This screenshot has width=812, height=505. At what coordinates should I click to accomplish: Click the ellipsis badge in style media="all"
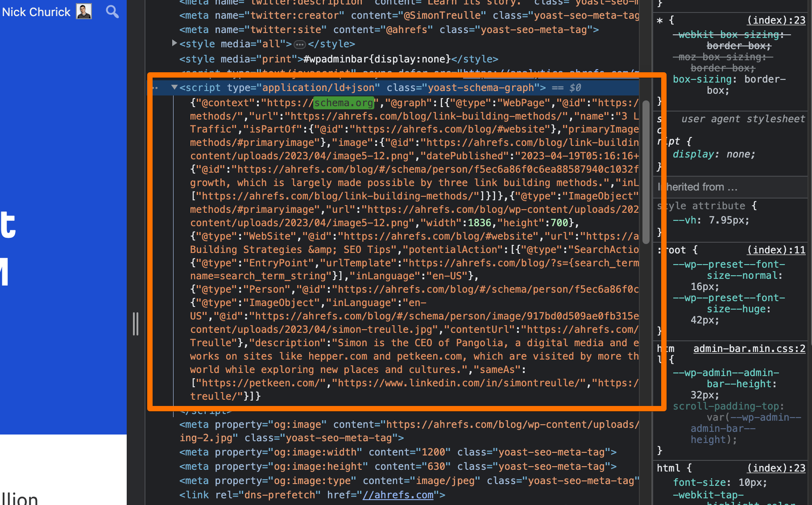[300, 44]
